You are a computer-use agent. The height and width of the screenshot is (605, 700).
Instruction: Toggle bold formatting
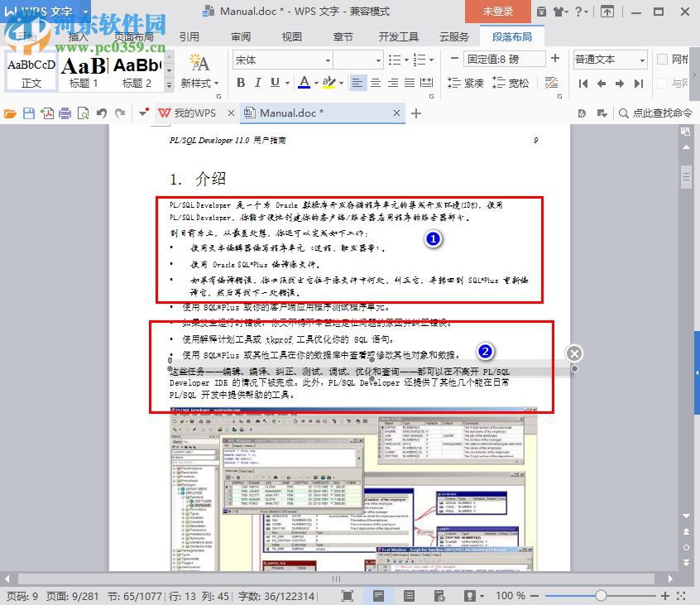pos(241,83)
